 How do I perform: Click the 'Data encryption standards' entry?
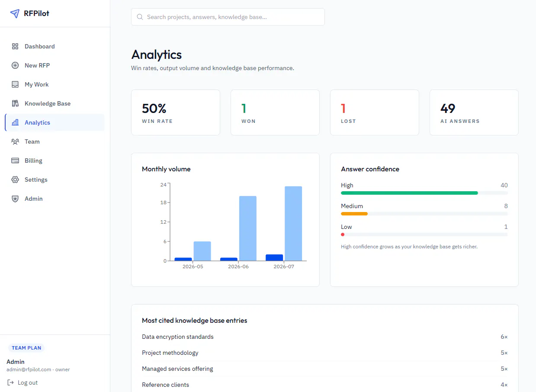pyautogui.click(x=178, y=337)
